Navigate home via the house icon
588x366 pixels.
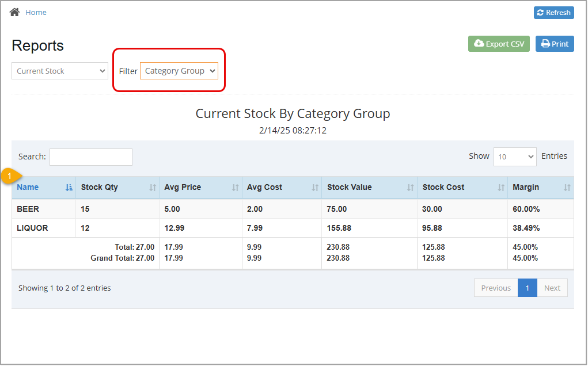point(14,12)
